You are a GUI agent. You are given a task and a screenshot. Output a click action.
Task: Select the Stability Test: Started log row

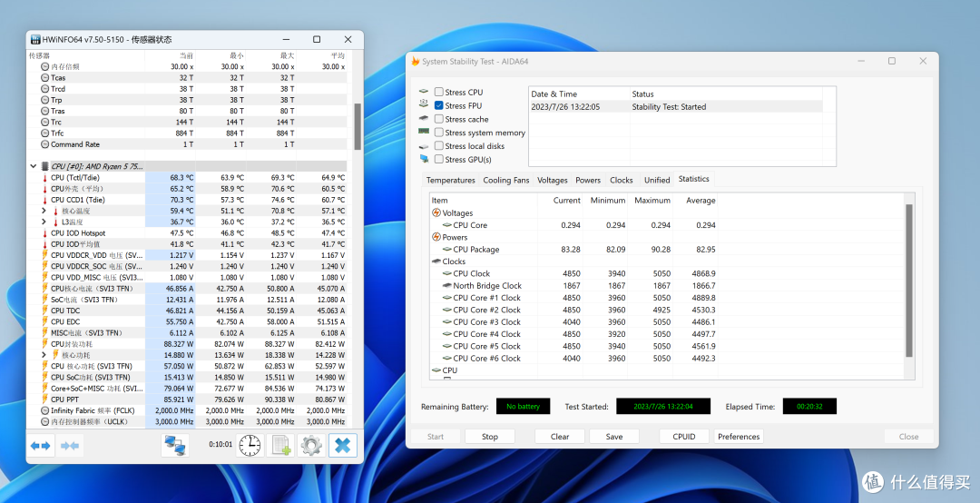(x=676, y=107)
